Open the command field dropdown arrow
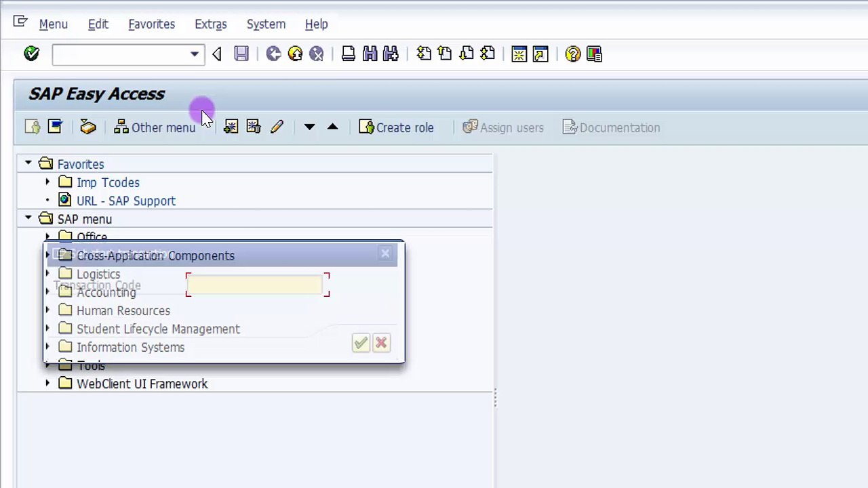868x488 pixels. pyautogui.click(x=195, y=54)
